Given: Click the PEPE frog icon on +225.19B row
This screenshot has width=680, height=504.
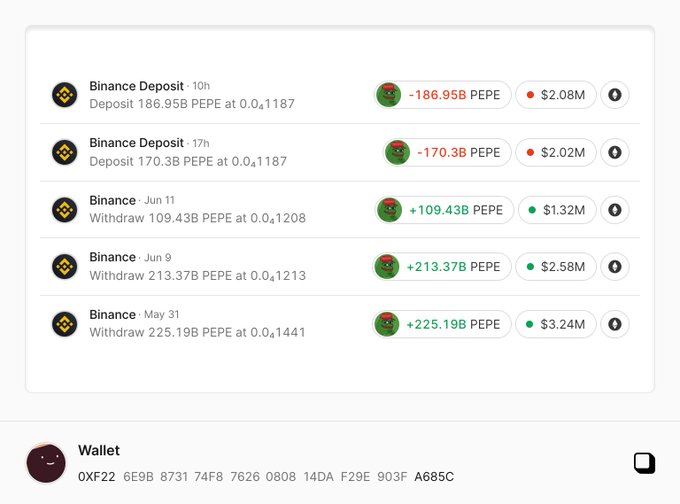Looking at the screenshot, I should [x=387, y=324].
